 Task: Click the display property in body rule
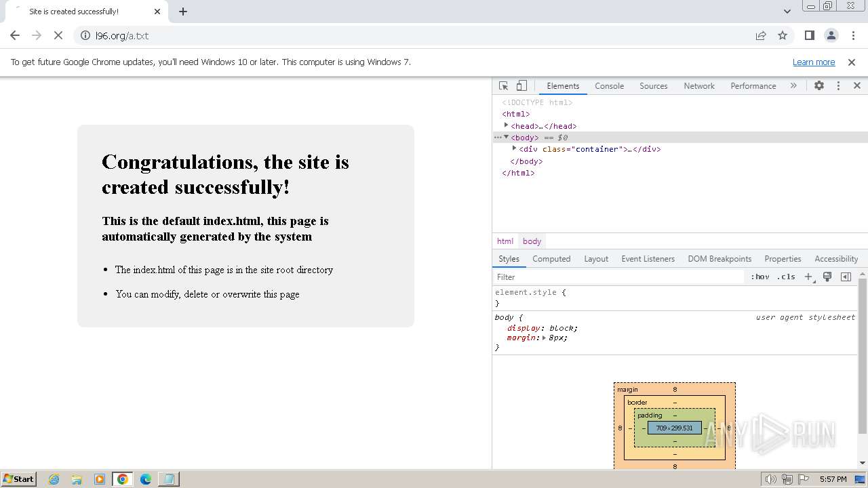[x=523, y=328]
